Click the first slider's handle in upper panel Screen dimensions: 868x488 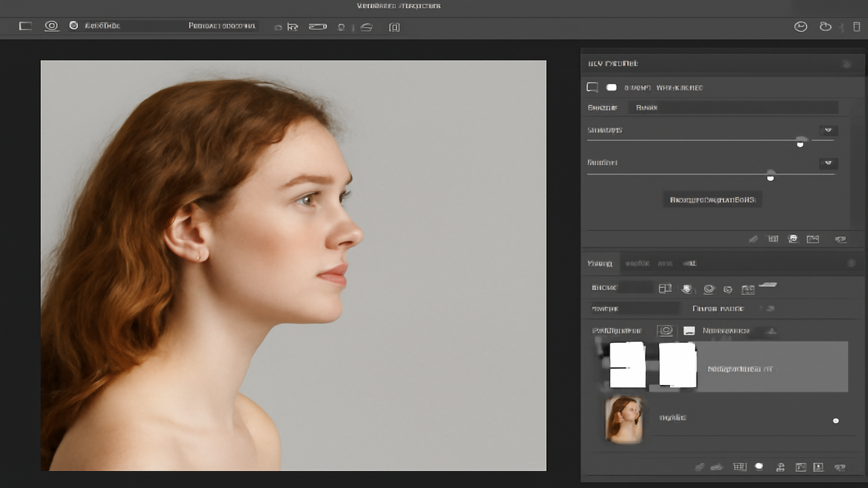800,143
